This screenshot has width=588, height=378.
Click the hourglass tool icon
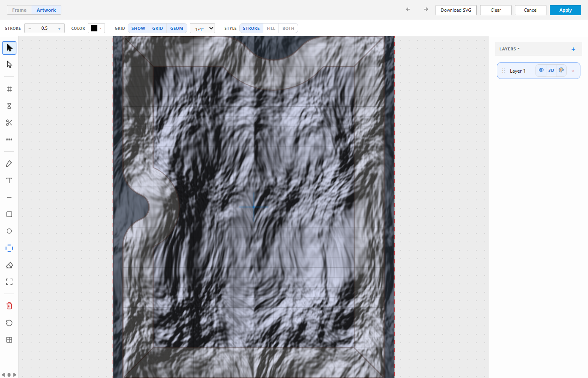click(x=9, y=106)
